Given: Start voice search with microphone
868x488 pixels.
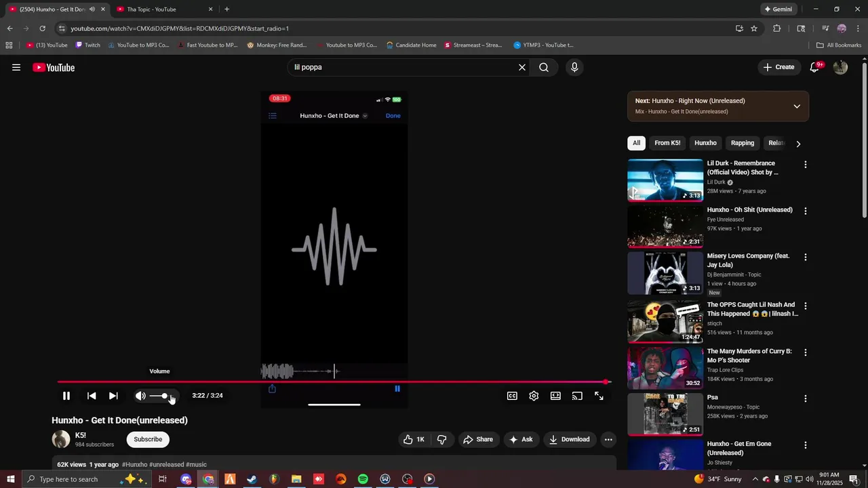Looking at the screenshot, I should point(574,68).
